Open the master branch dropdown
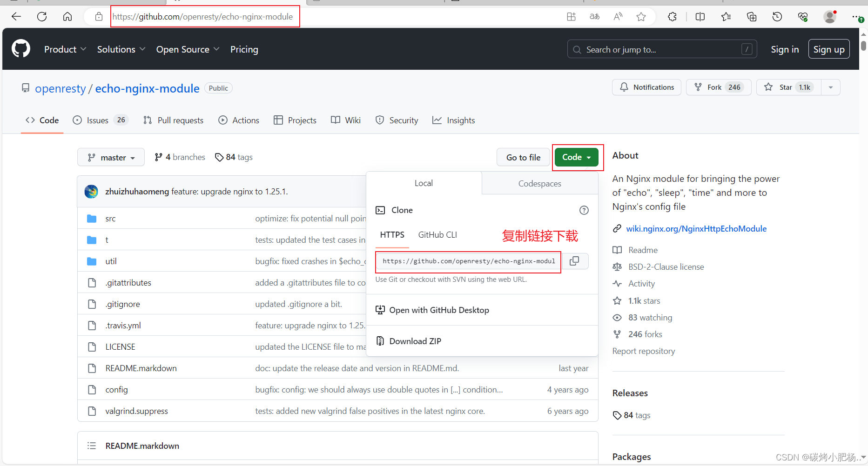This screenshot has width=868, height=466. 111,158
